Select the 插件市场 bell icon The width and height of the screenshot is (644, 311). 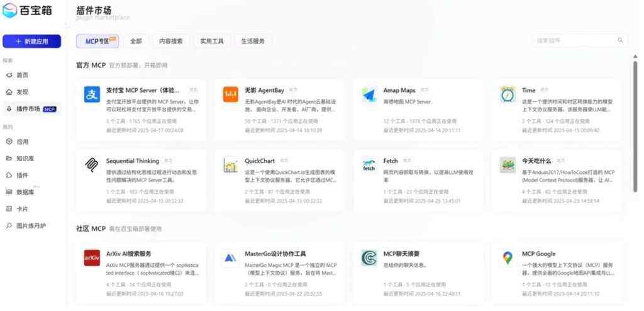[9, 109]
